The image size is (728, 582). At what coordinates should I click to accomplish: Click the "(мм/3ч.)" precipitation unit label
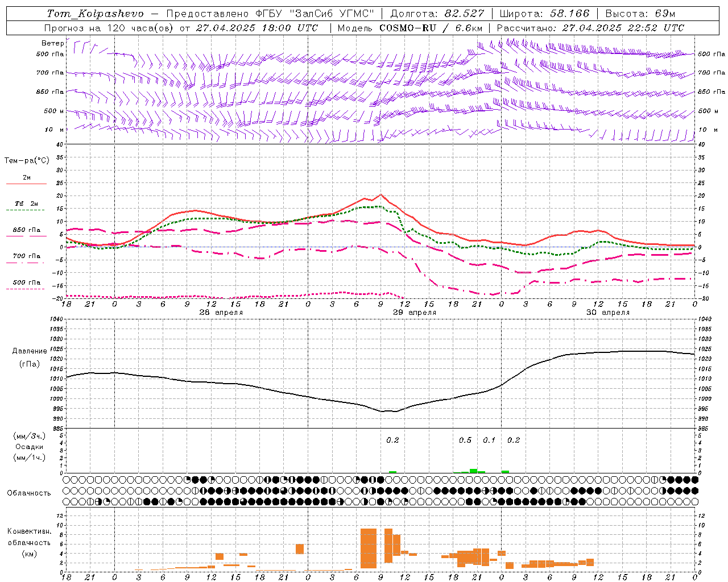click(30, 436)
